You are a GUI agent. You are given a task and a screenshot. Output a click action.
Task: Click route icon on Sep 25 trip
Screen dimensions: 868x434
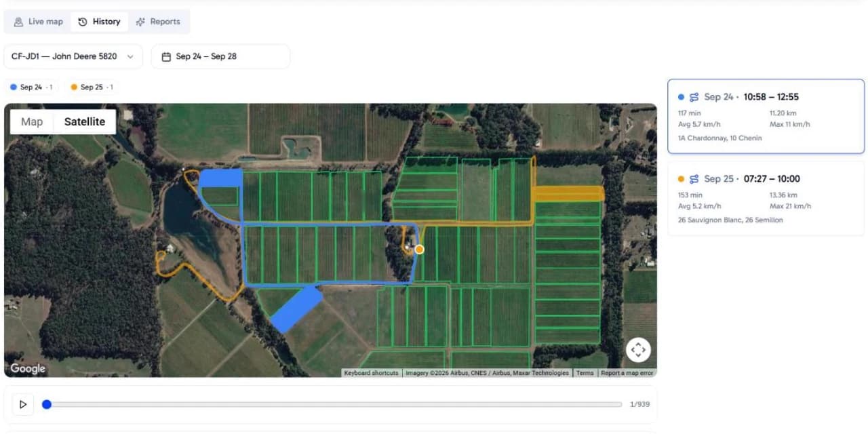click(x=694, y=179)
